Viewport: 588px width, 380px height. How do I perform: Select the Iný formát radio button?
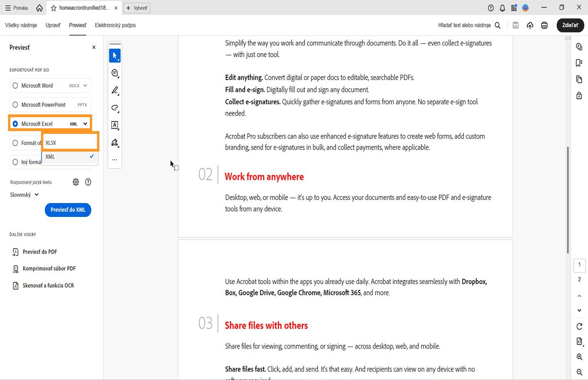coord(15,162)
